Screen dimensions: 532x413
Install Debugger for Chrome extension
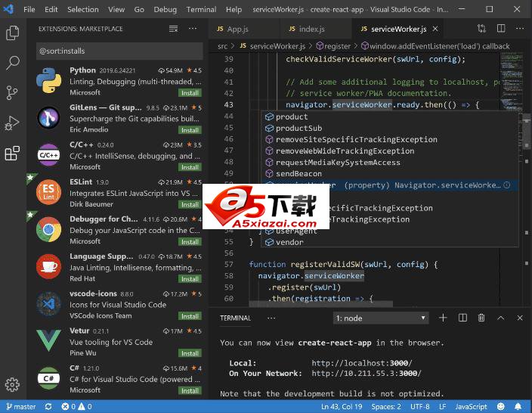pyautogui.click(x=190, y=242)
